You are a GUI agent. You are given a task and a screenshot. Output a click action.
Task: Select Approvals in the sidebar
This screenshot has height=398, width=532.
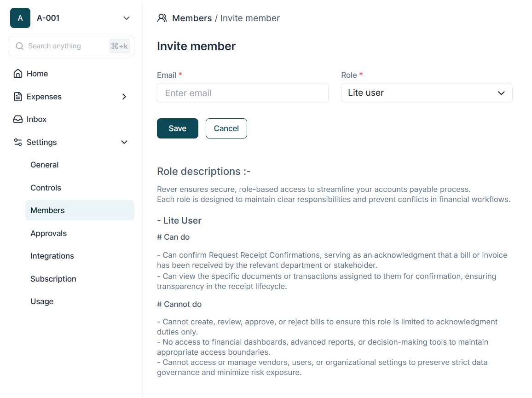click(x=48, y=233)
